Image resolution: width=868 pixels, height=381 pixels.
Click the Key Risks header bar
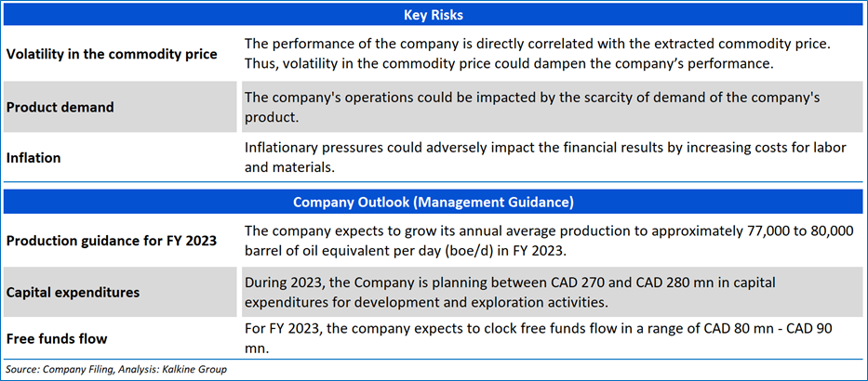[x=433, y=15]
